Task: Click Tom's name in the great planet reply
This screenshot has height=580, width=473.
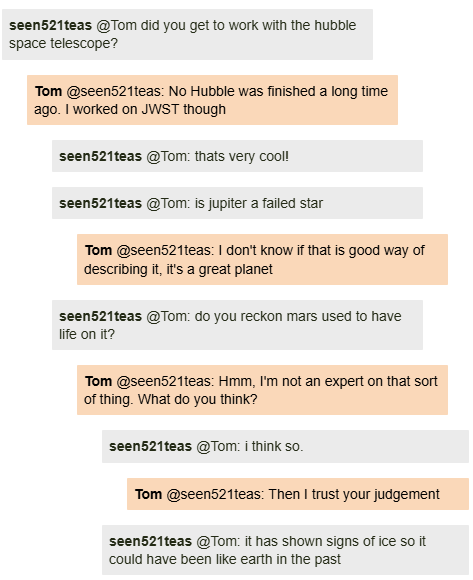Action: pos(98,250)
